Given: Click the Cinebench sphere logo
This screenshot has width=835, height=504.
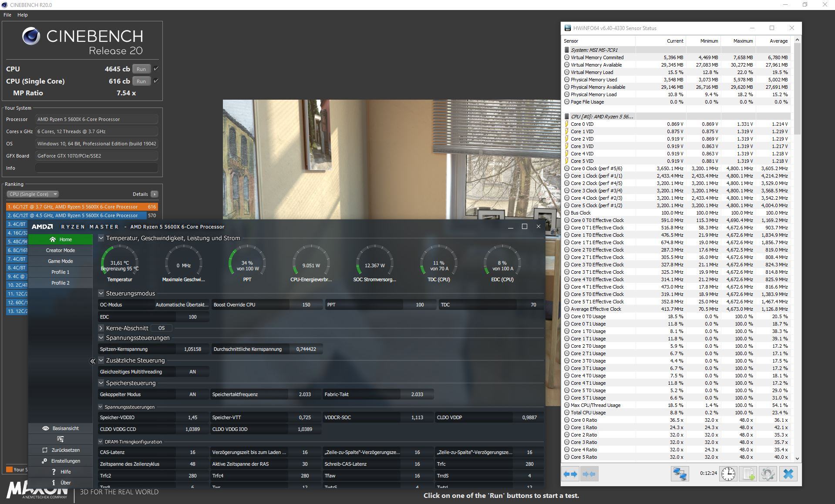Looking at the screenshot, I should click(x=31, y=36).
